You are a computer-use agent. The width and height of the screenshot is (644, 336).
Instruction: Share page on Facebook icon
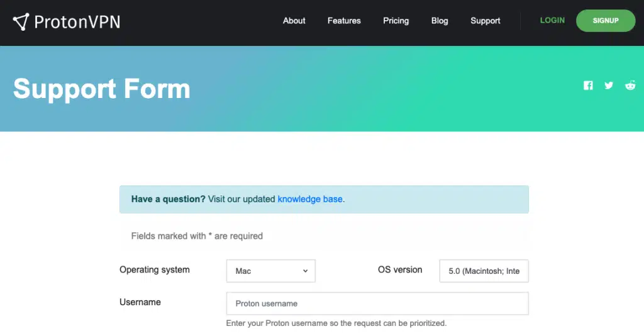tap(588, 85)
